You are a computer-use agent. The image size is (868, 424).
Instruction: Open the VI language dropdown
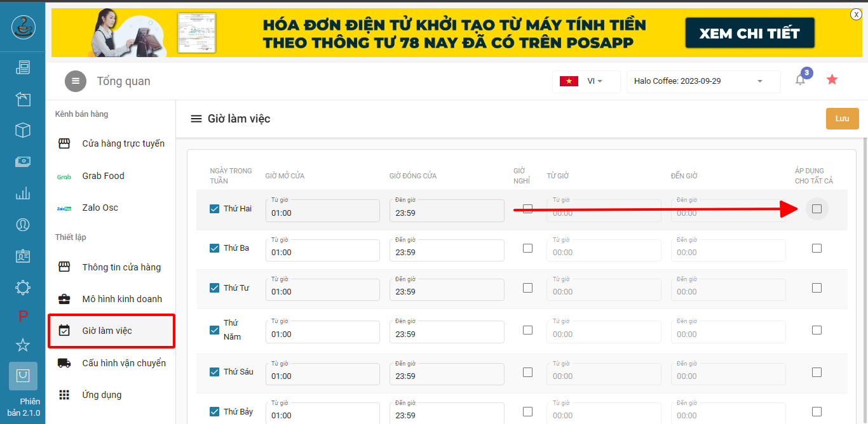pos(586,81)
